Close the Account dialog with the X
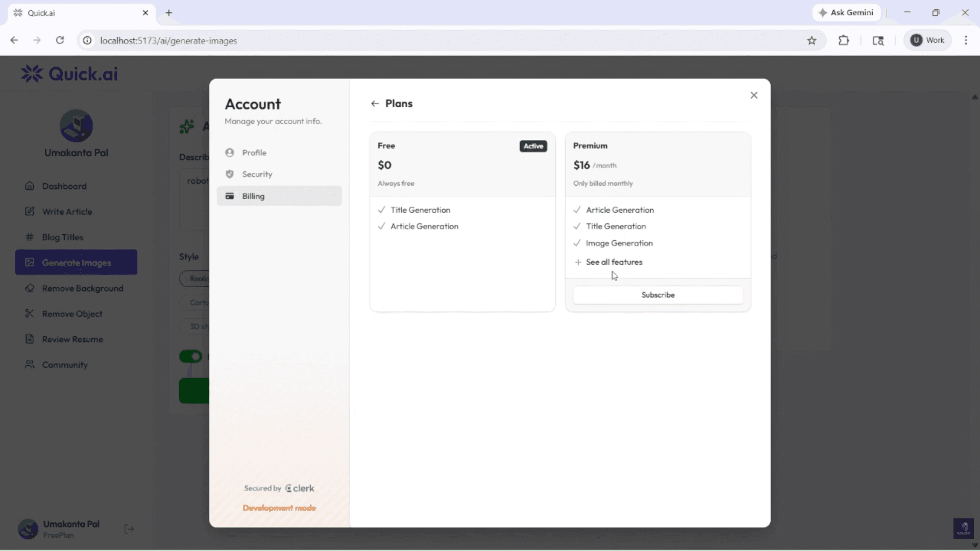This screenshot has width=980, height=551. 754,95
